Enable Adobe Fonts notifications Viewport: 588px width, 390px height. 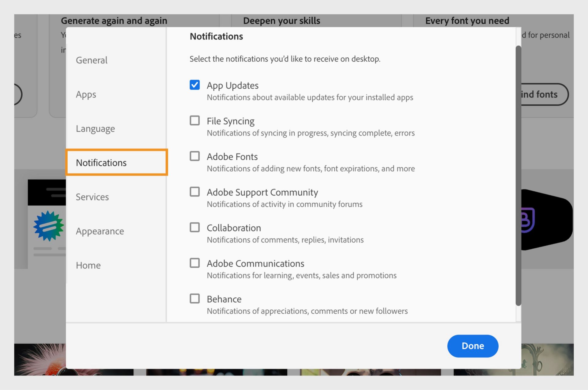coord(194,156)
